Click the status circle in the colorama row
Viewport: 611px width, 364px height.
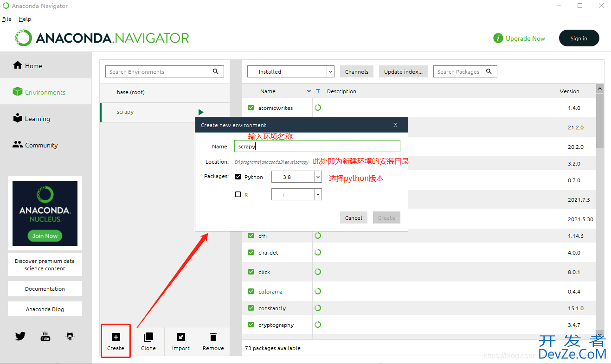pos(318,291)
